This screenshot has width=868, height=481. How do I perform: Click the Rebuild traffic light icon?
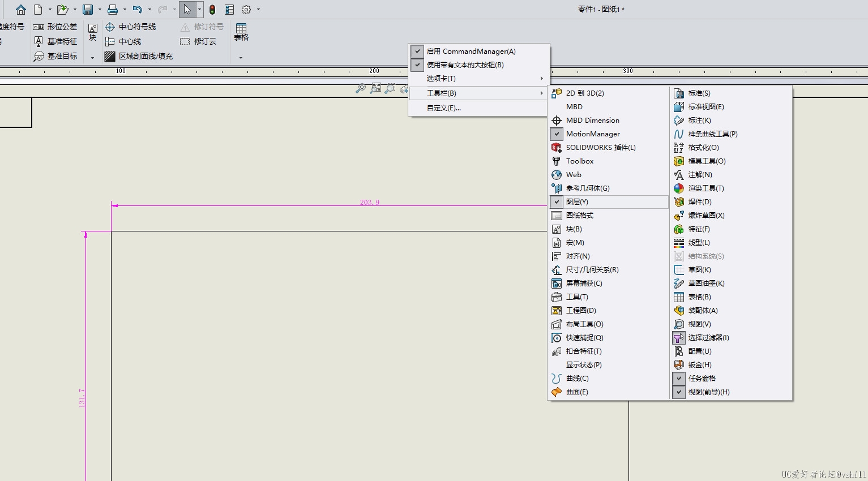[212, 10]
